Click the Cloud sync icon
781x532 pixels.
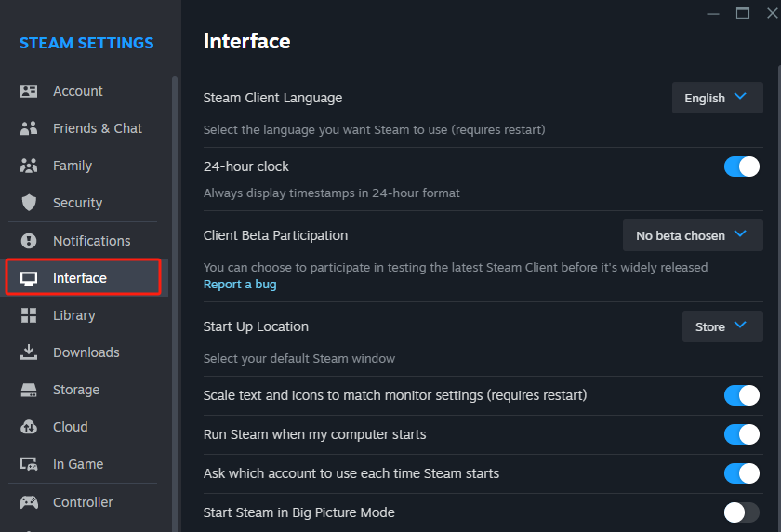(x=29, y=427)
